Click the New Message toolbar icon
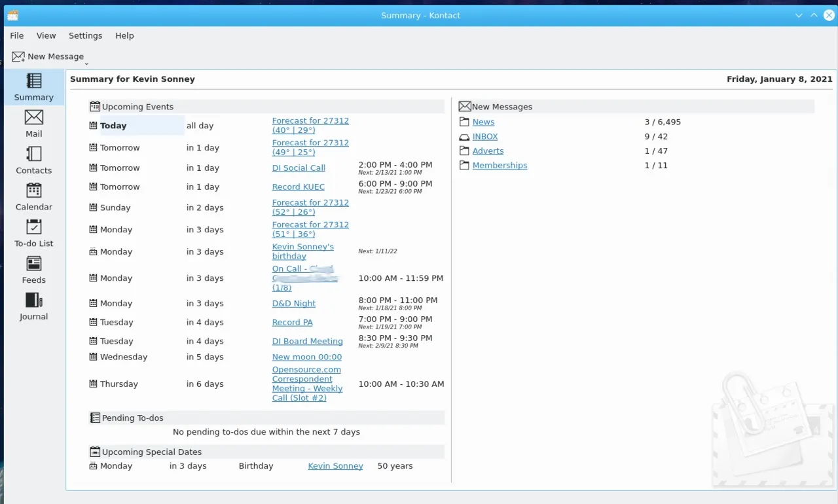 18,56
